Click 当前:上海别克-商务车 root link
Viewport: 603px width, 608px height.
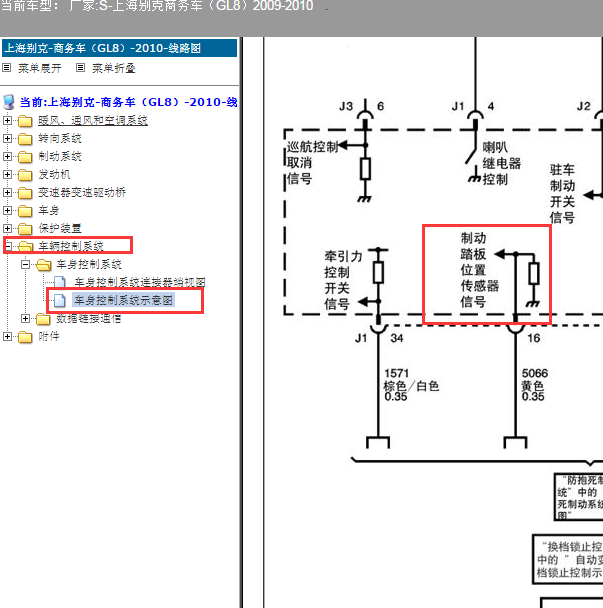[x=128, y=102]
